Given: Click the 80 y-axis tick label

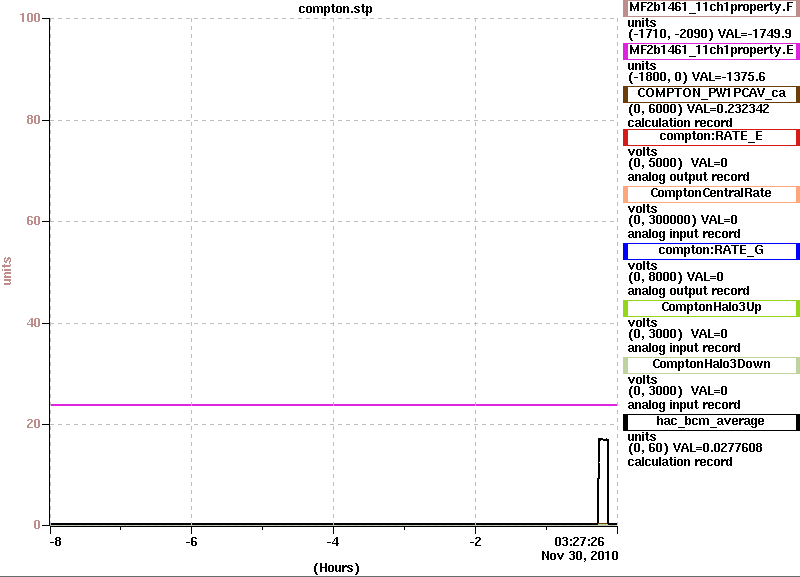Looking at the screenshot, I should coord(33,120).
